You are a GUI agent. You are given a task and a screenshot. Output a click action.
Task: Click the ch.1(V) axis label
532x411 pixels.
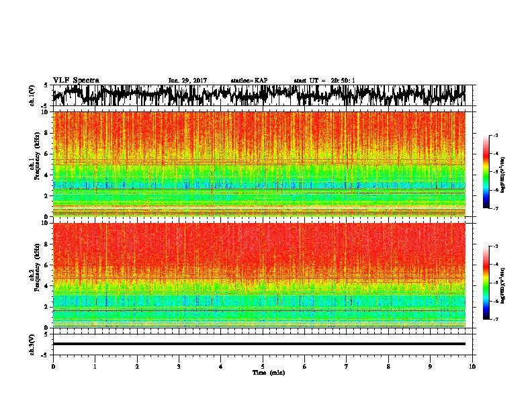coord(32,95)
